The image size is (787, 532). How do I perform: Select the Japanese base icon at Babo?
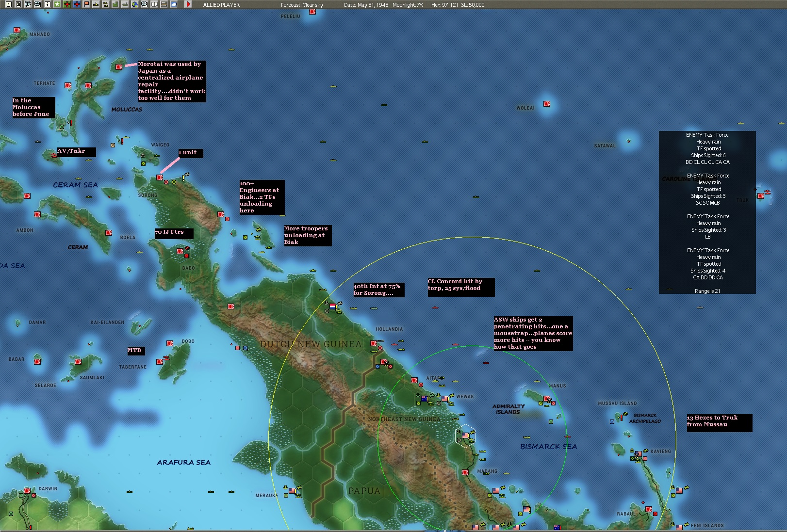[x=180, y=251]
